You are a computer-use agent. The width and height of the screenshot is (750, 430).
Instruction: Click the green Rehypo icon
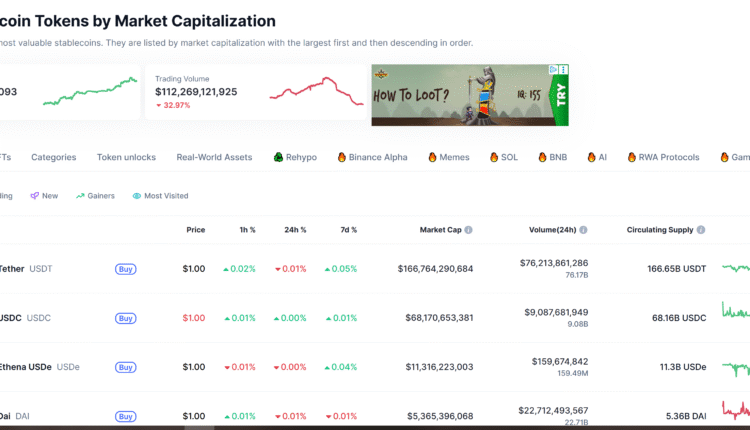click(278, 157)
